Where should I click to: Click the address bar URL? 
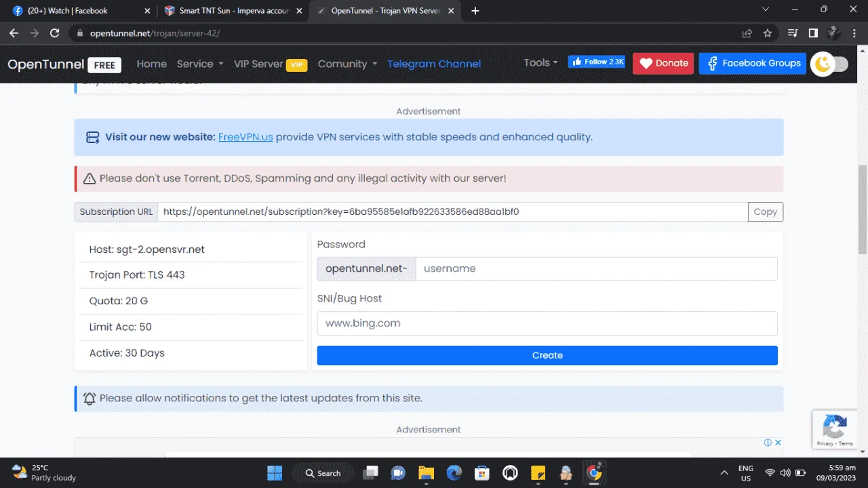click(x=155, y=33)
